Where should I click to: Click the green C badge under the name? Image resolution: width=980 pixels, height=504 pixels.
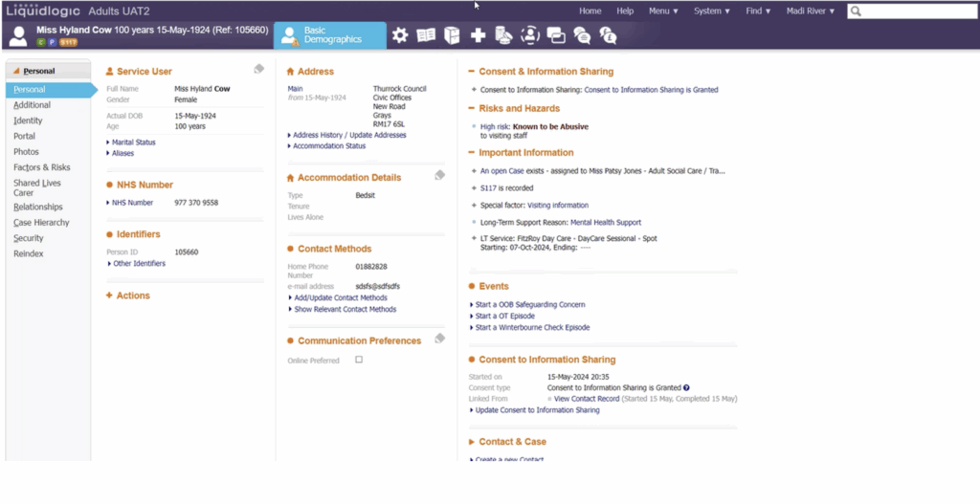(x=40, y=42)
